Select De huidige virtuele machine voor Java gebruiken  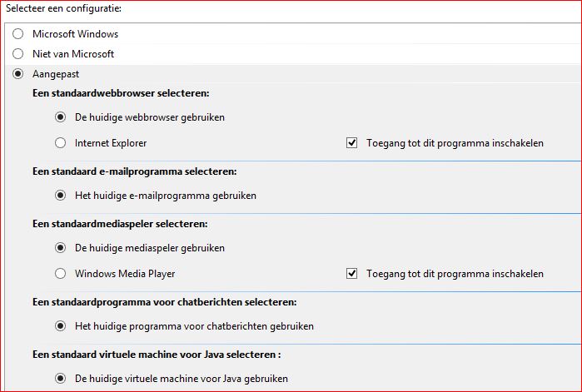pyautogui.click(x=61, y=379)
